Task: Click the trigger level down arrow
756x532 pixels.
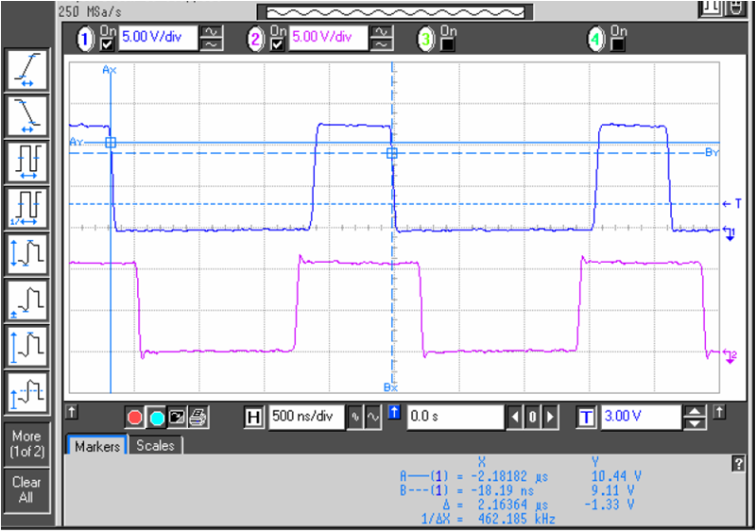Action: coord(695,423)
